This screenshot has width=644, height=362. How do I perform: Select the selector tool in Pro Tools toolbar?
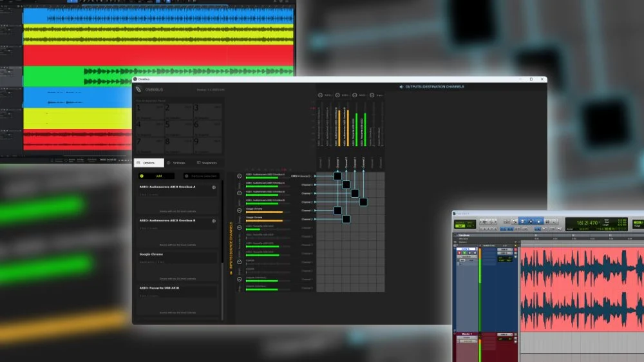pos(531,222)
